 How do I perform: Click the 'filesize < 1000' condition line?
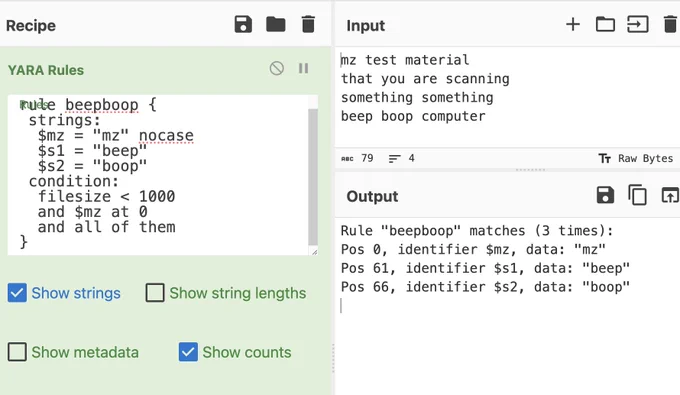[x=107, y=196]
